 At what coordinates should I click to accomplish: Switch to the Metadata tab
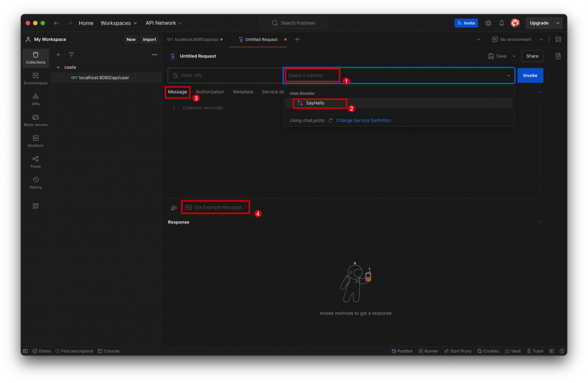(243, 92)
